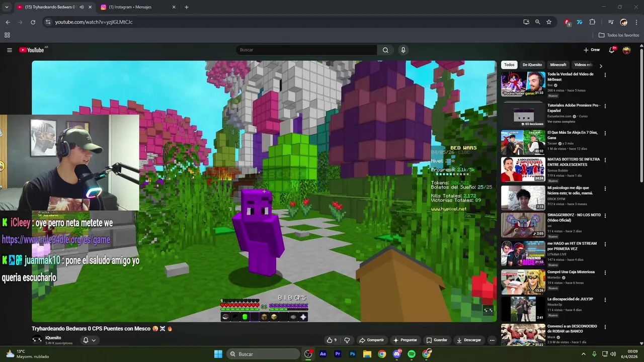Open iQuesito channel avatar
This screenshot has width=644, height=362.
37,340
